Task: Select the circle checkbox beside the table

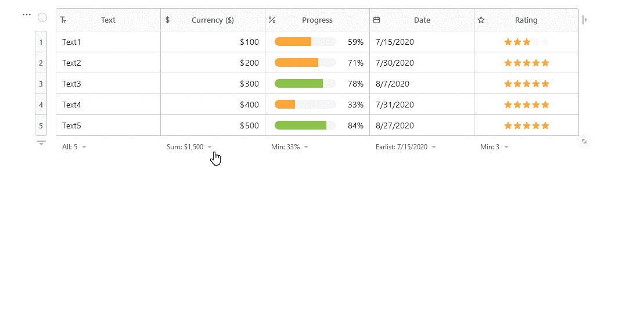Action: point(42,17)
